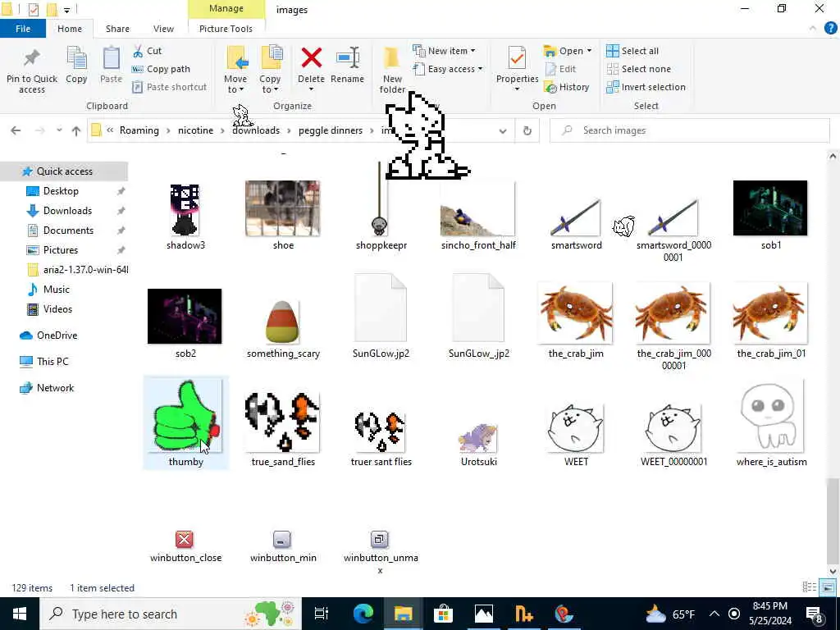This screenshot has height=630, width=840.
Task: Collapse the ribbon with chevron
Action: (x=813, y=29)
